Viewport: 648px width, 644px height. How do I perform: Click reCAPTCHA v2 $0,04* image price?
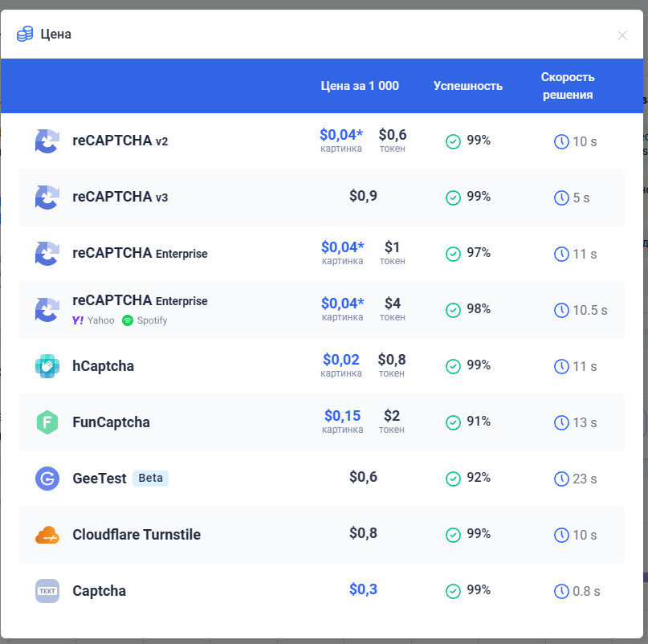pos(341,135)
